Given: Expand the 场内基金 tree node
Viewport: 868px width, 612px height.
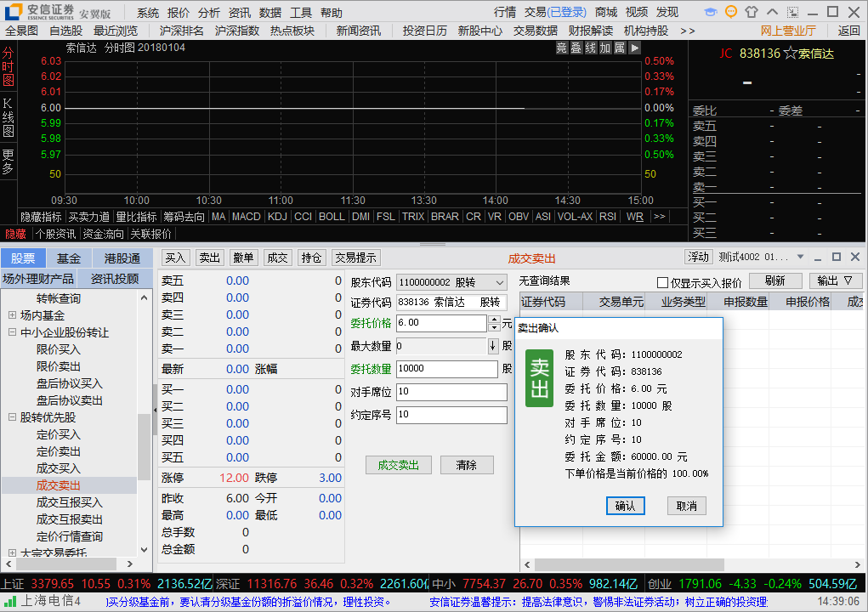Looking at the screenshot, I should coord(12,315).
